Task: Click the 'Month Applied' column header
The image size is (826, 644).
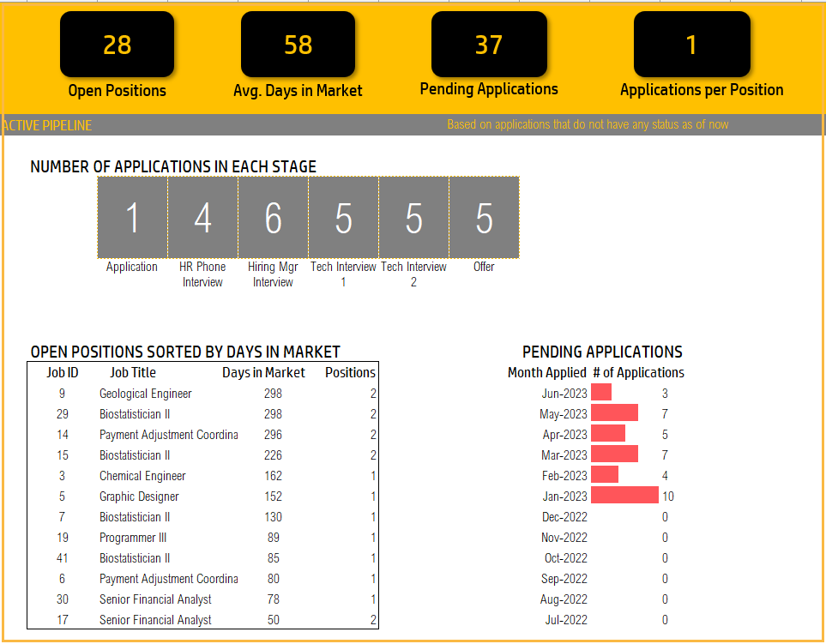Action: pyautogui.click(x=546, y=373)
